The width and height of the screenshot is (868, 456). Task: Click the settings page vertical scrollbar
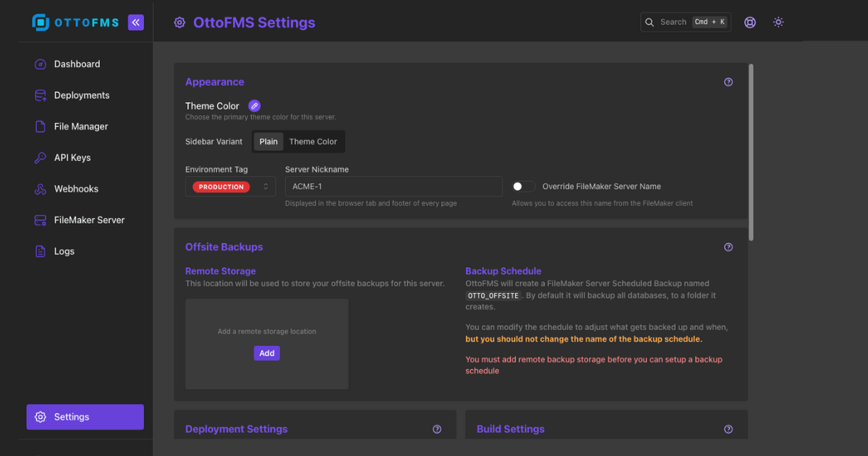click(x=751, y=152)
